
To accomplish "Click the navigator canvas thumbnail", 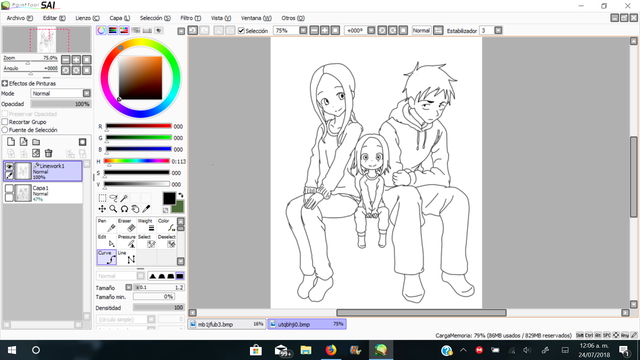I will click(x=47, y=40).
